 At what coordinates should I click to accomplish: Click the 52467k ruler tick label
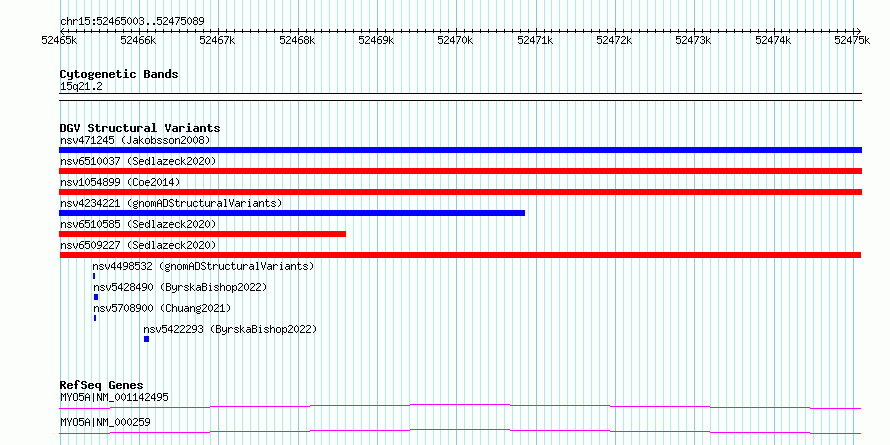coord(218,41)
